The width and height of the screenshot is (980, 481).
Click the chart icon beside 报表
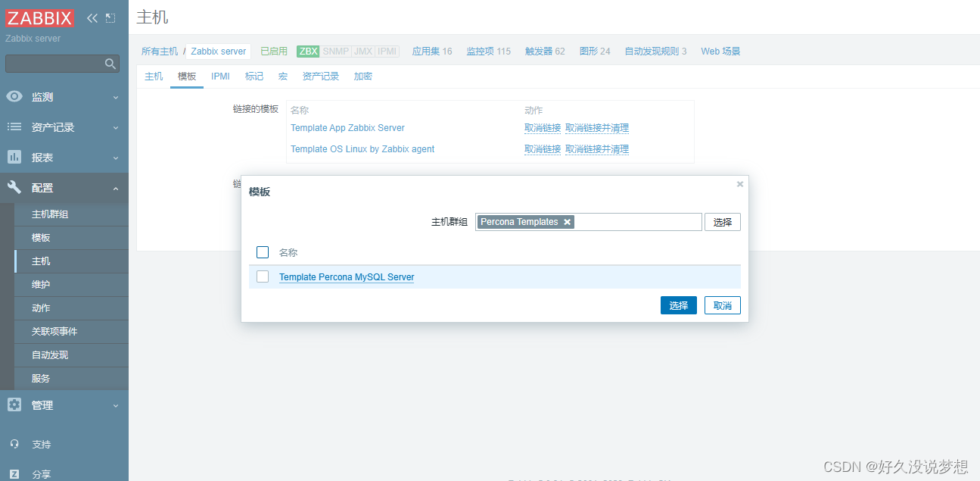[14, 157]
